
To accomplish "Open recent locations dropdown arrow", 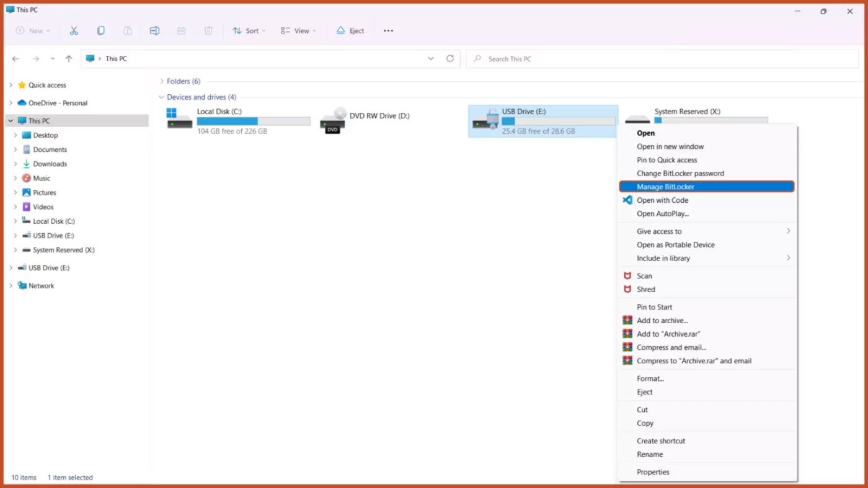I will pyautogui.click(x=52, y=59).
